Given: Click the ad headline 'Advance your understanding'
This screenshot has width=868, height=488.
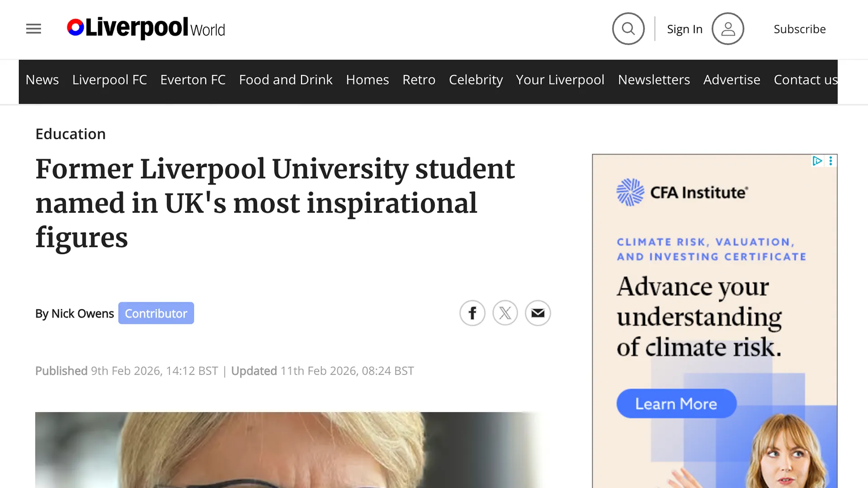Looking at the screenshot, I should 699,317.
